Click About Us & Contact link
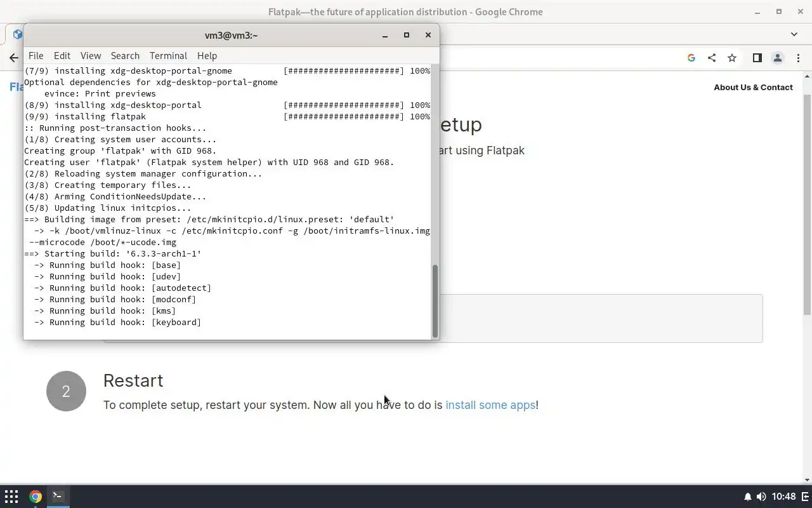The width and height of the screenshot is (812, 508). 753,87
